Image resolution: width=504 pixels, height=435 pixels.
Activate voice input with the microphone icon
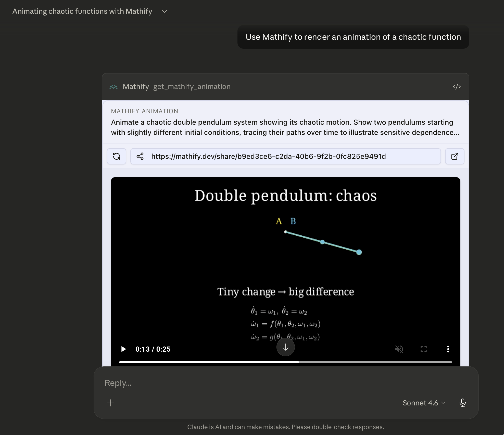[x=463, y=403]
